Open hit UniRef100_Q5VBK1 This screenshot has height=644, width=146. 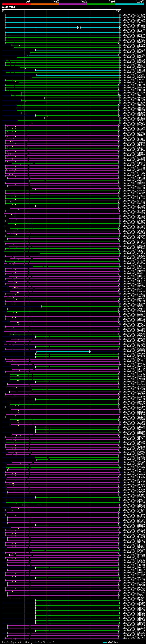tap(134, 32)
